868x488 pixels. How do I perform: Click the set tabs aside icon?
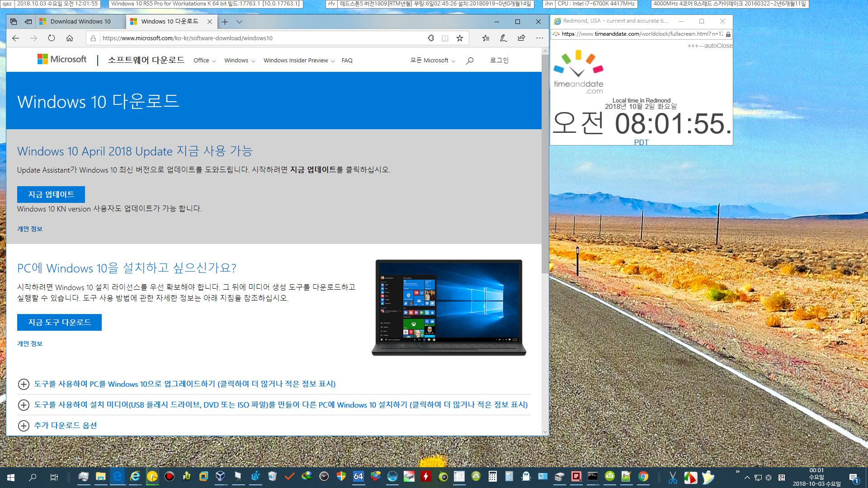click(x=28, y=22)
